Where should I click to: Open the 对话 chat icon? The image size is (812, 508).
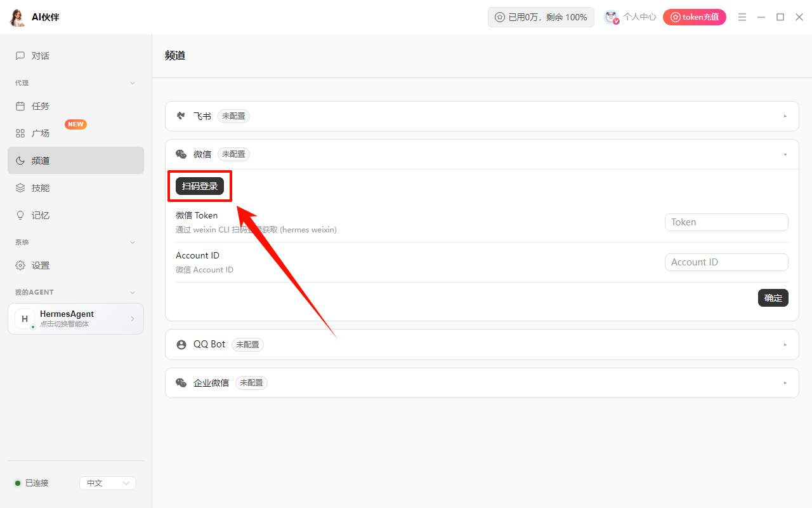pos(20,56)
